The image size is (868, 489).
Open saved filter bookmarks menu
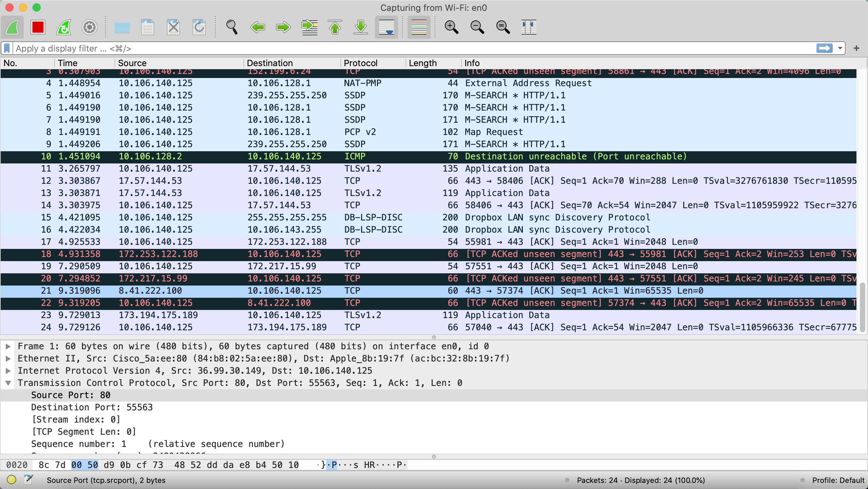coord(6,48)
